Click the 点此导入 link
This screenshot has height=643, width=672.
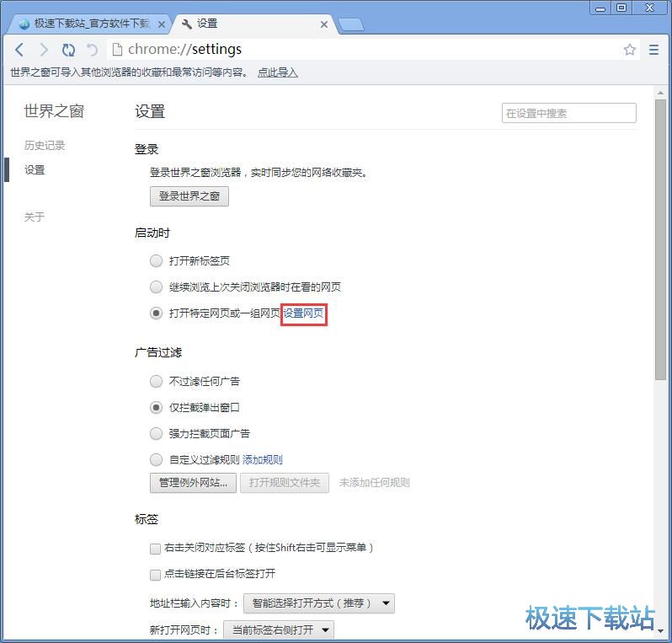pyautogui.click(x=278, y=72)
